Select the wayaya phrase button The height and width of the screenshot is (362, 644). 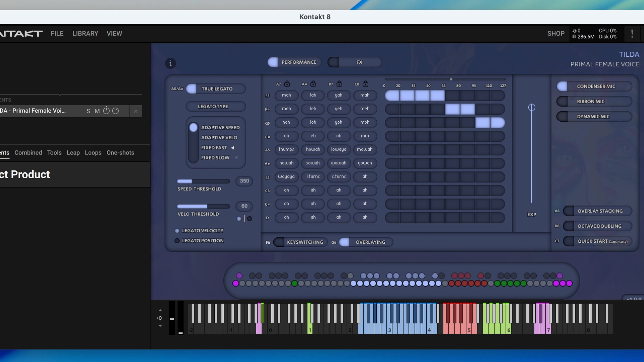[x=286, y=177]
